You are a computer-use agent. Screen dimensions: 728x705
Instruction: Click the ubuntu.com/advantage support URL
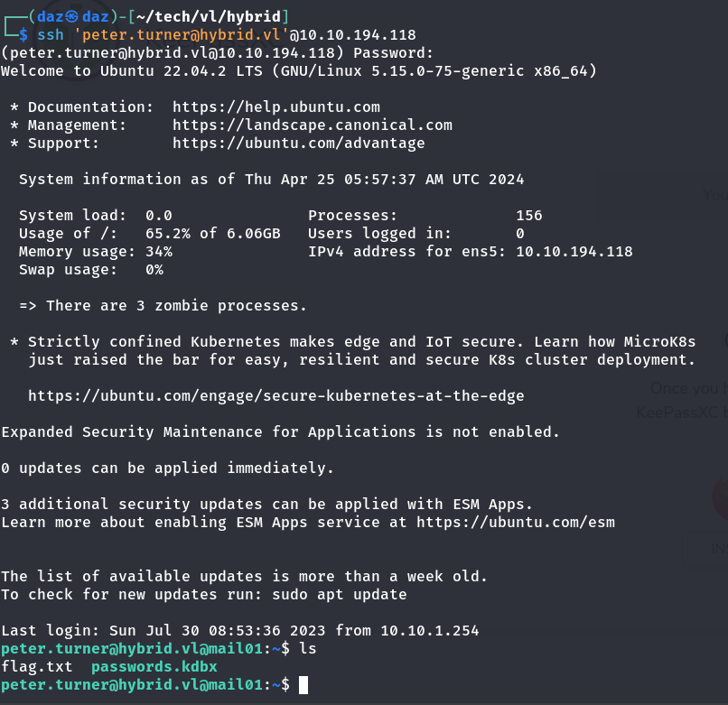click(x=298, y=144)
